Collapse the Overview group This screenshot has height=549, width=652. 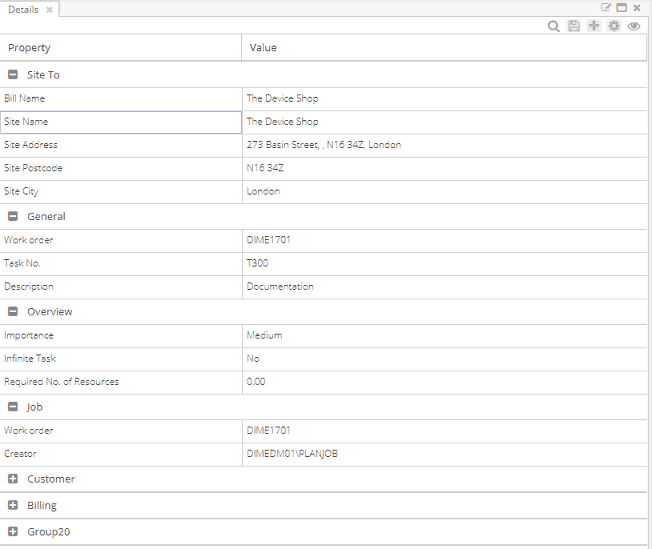pos(13,312)
